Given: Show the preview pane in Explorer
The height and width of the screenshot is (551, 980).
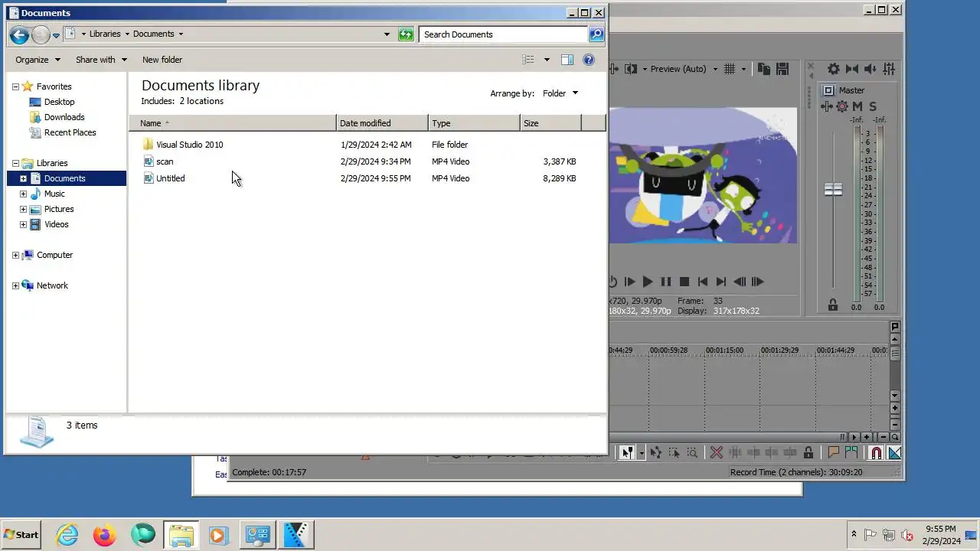Looking at the screenshot, I should (567, 60).
